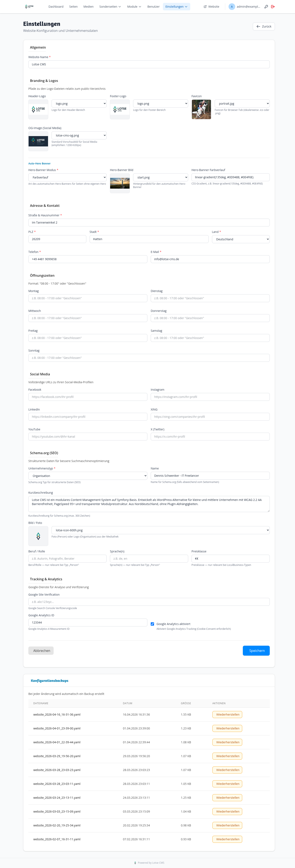Save settings with the Speichern button

click(256, 650)
